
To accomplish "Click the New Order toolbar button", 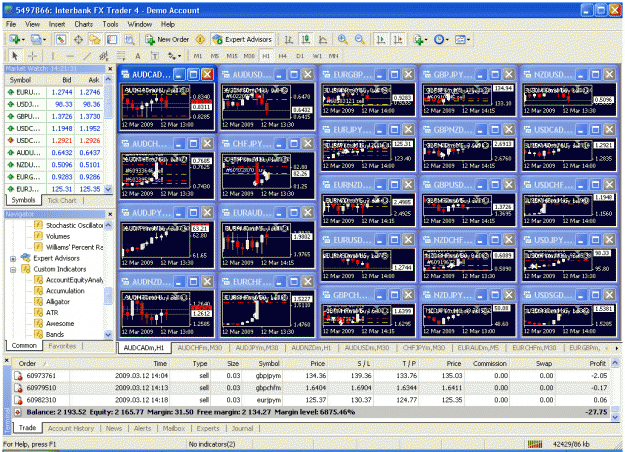I will 167,39.
